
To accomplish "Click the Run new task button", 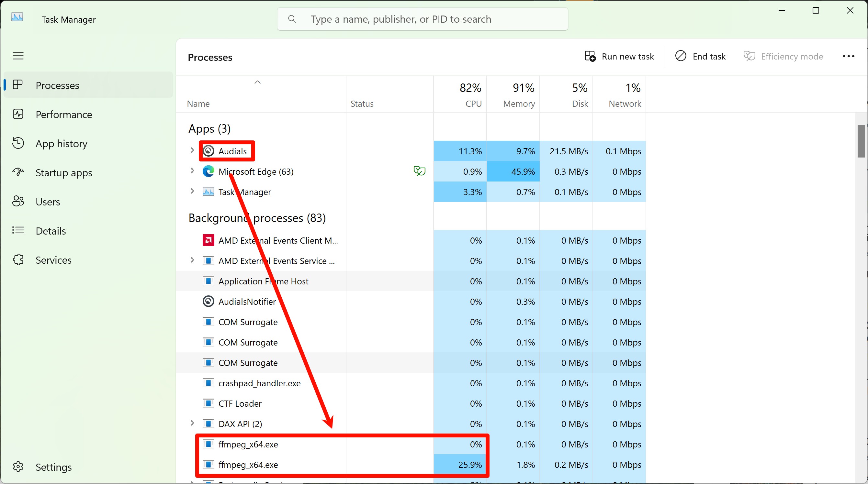I will point(619,56).
